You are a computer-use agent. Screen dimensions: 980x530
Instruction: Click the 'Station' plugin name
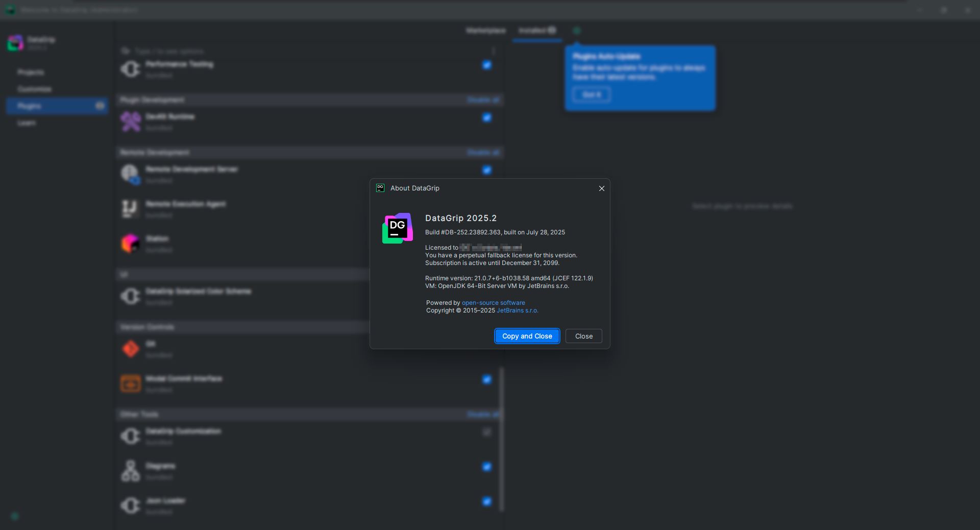pos(157,238)
